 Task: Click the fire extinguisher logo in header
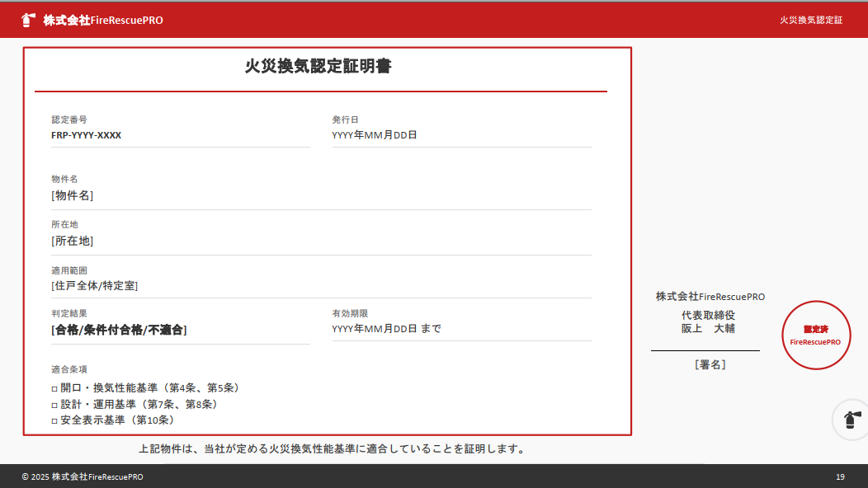pos(29,20)
